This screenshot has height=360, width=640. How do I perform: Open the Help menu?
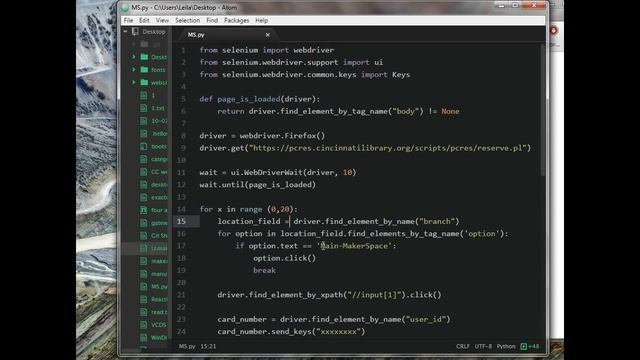click(262, 20)
